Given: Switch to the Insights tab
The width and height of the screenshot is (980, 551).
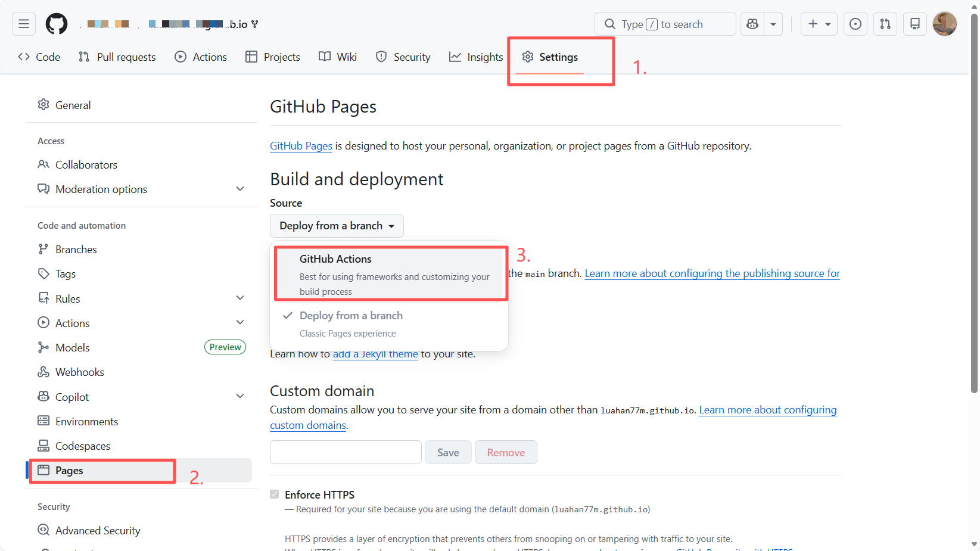Looking at the screenshot, I should click(476, 57).
